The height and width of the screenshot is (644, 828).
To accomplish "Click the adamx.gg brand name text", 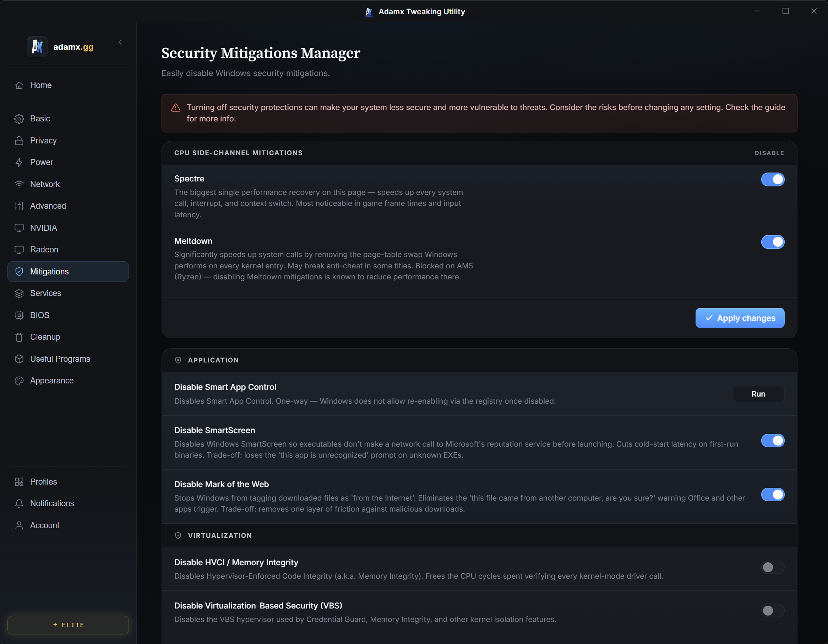I will coord(73,47).
